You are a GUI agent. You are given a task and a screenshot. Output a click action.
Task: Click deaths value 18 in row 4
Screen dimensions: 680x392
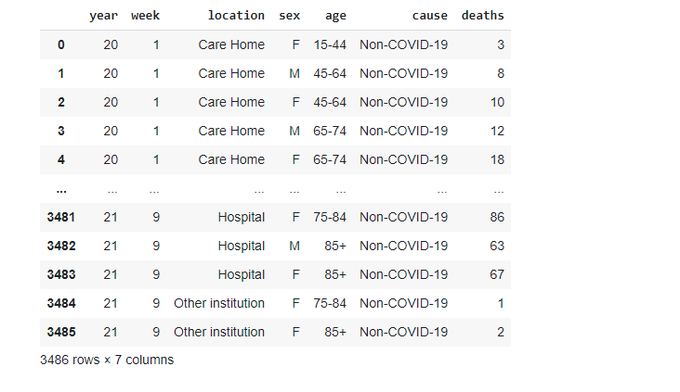tap(497, 160)
